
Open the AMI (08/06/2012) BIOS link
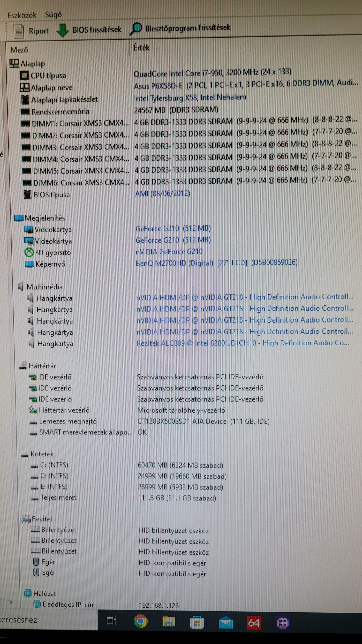click(162, 194)
